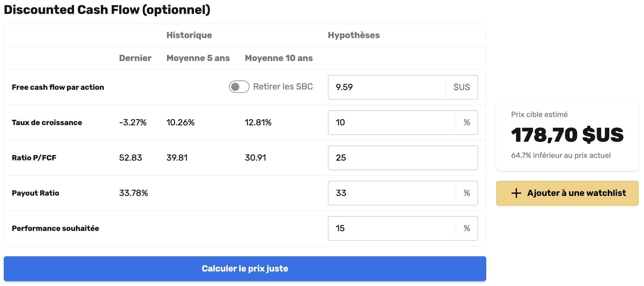The height and width of the screenshot is (286, 644).
Task: Click the Ajouter à une watchlist button
Action: click(x=567, y=193)
